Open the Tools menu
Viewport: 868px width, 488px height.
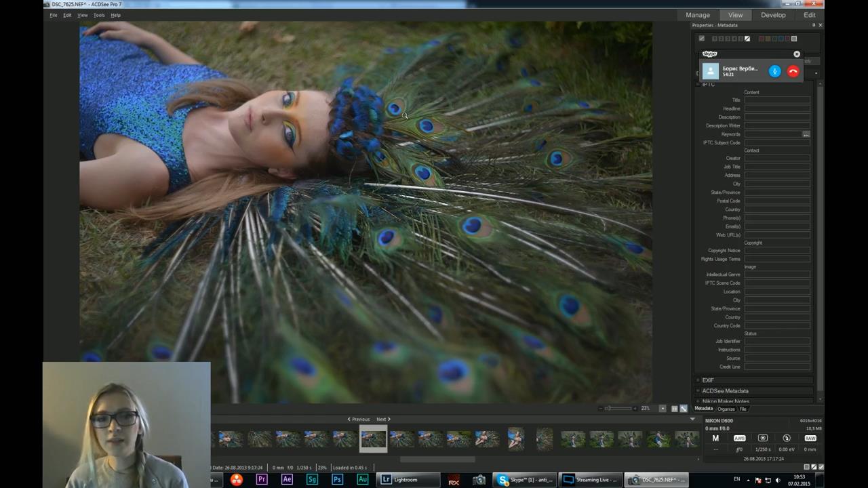click(99, 15)
